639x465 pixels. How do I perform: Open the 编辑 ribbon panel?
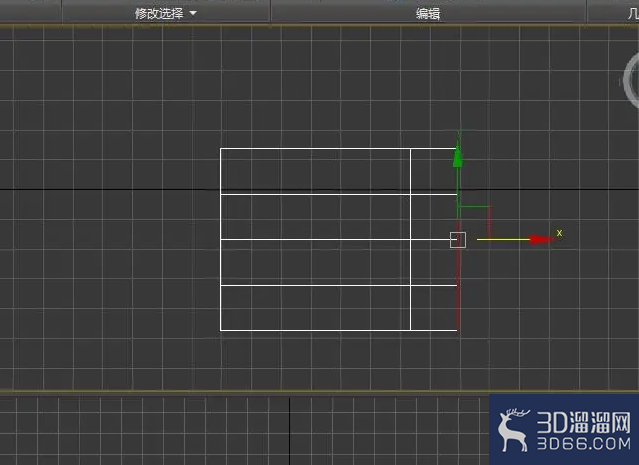pyautogui.click(x=428, y=14)
